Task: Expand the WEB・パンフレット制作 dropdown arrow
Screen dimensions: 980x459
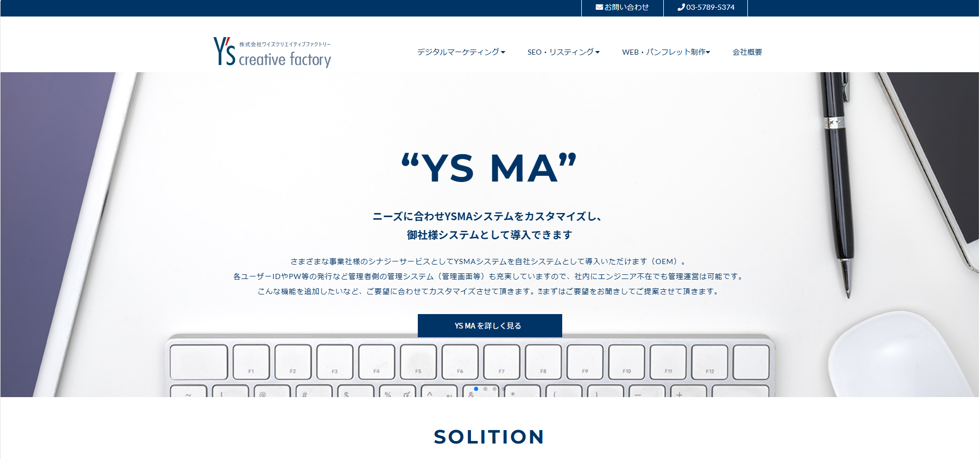Action: tap(708, 52)
